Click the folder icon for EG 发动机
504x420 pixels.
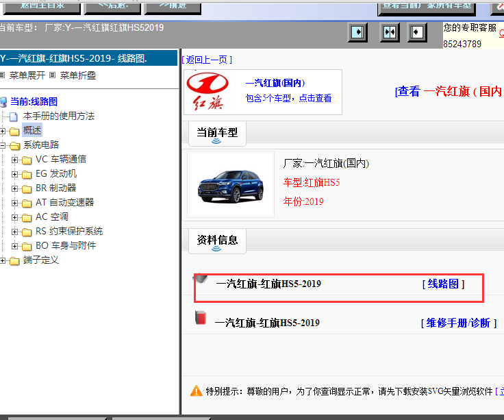27,174
